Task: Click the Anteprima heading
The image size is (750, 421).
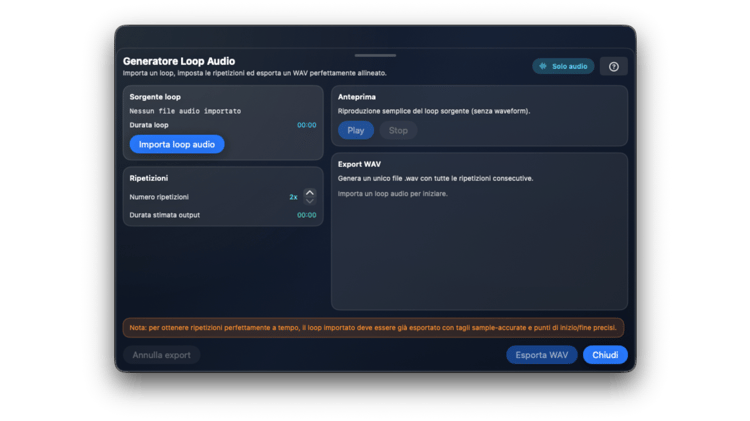Action: 357,97
